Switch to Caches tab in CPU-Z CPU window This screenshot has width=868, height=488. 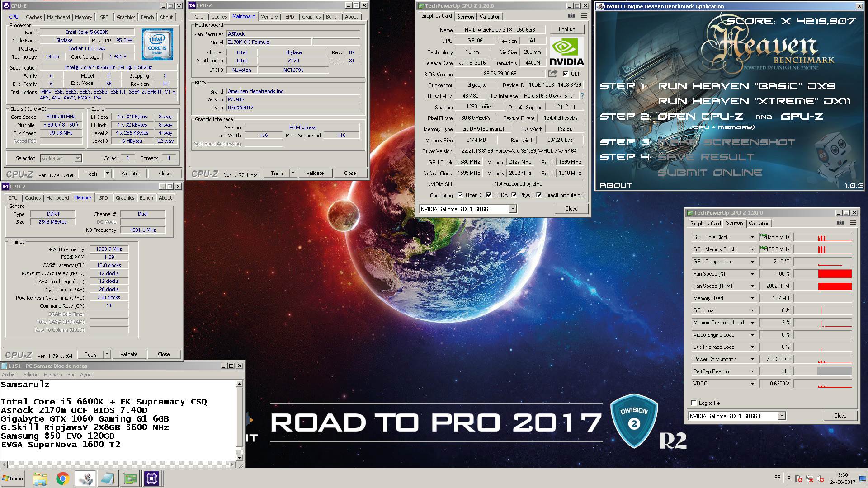(x=33, y=17)
